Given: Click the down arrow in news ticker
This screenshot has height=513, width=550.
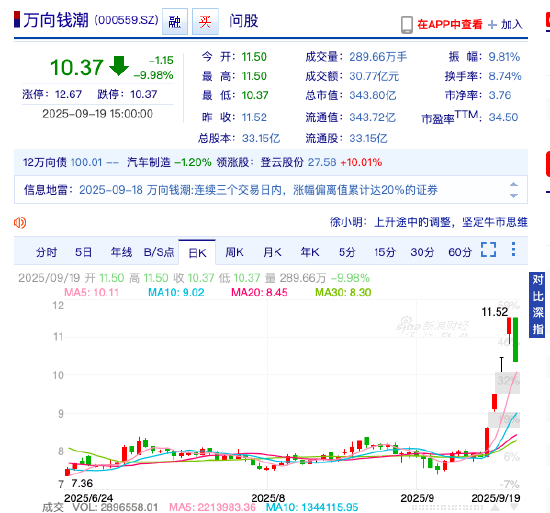Looking at the screenshot, I should pyautogui.click(x=514, y=196).
